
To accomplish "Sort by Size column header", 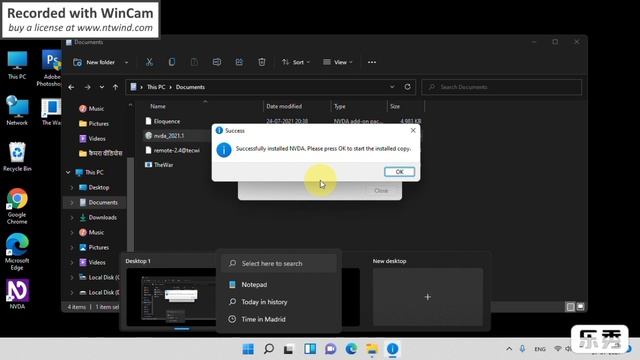I will click(x=395, y=106).
